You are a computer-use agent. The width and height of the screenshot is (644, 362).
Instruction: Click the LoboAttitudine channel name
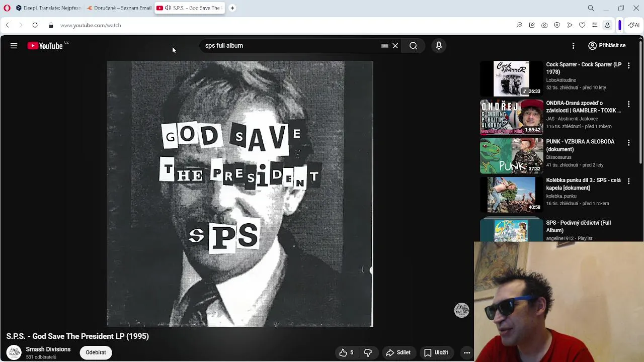(x=561, y=80)
